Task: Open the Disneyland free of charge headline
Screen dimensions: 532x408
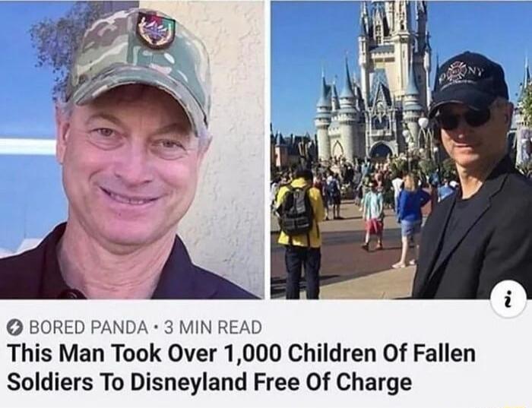Action: pos(241,367)
